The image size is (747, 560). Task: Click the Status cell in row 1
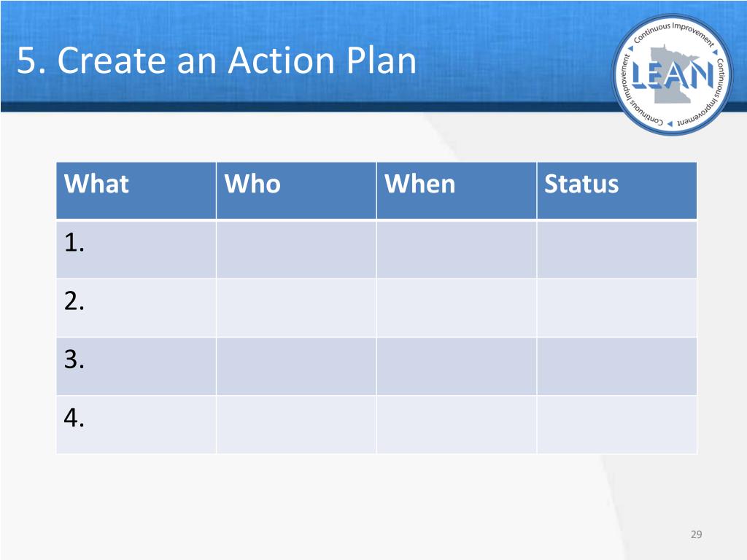pos(617,249)
